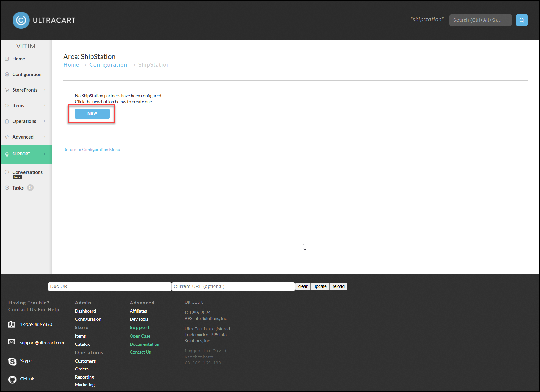The width and height of the screenshot is (540, 392).
Task: Expand the Operations submenu chevron
Action: [x=44, y=121]
